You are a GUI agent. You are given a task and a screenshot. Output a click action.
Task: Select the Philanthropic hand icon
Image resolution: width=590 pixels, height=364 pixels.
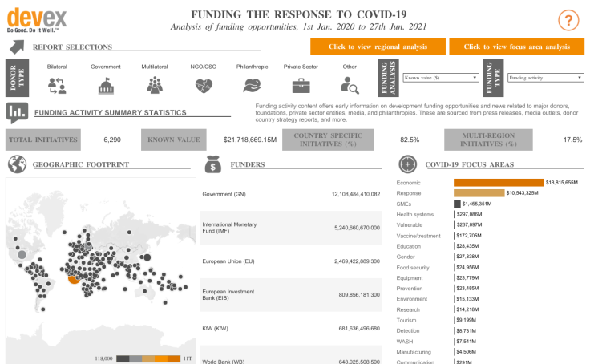click(252, 86)
